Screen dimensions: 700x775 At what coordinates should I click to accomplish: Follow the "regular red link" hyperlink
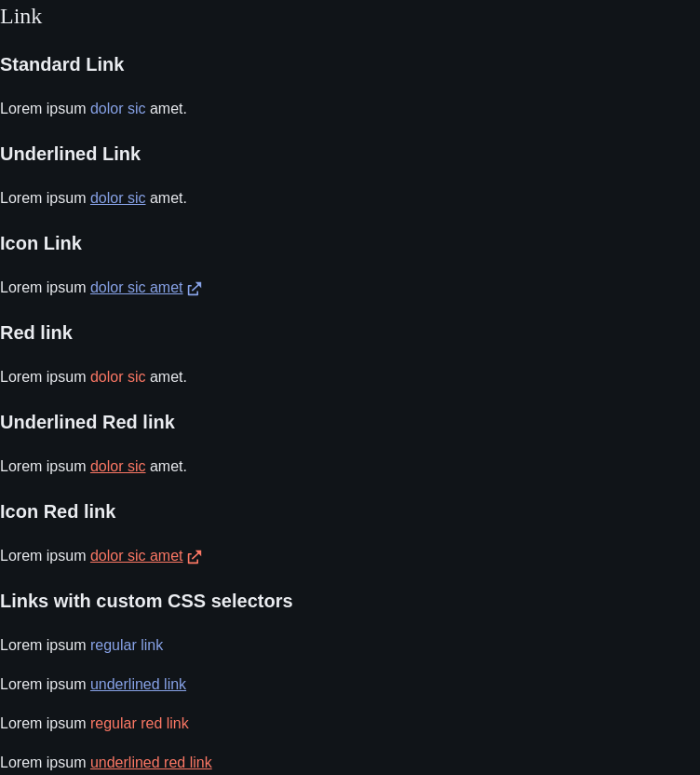140,724
